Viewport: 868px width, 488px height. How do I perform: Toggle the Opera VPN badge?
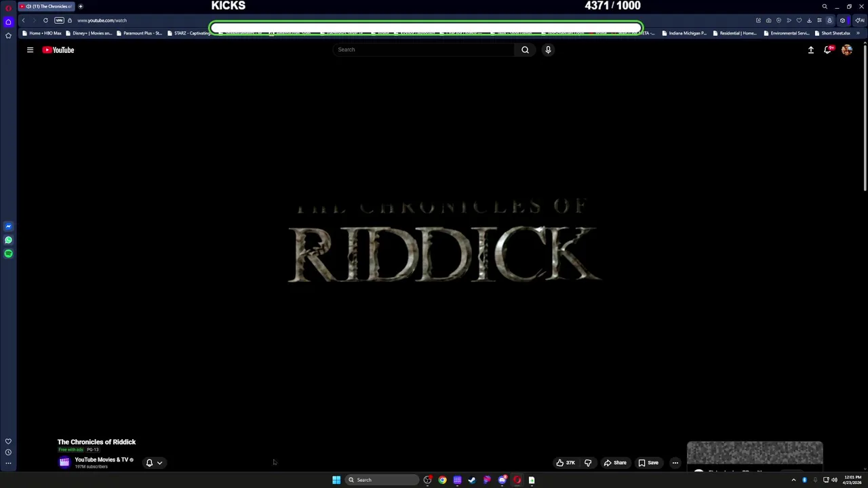point(59,20)
